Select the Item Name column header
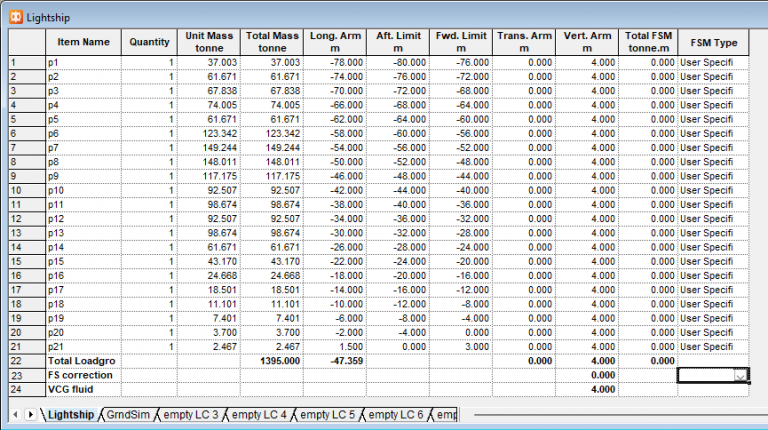Image resolution: width=768 pixels, height=430 pixels. point(84,42)
